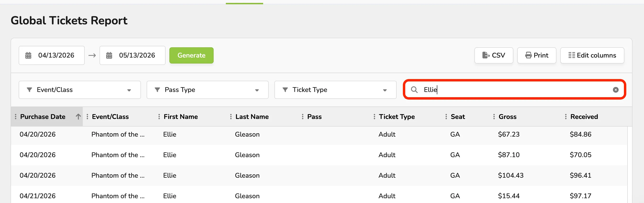Image resolution: width=644 pixels, height=203 pixels.
Task: Click Gross column handle dots
Action: pyautogui.click(x=494, y=117)
